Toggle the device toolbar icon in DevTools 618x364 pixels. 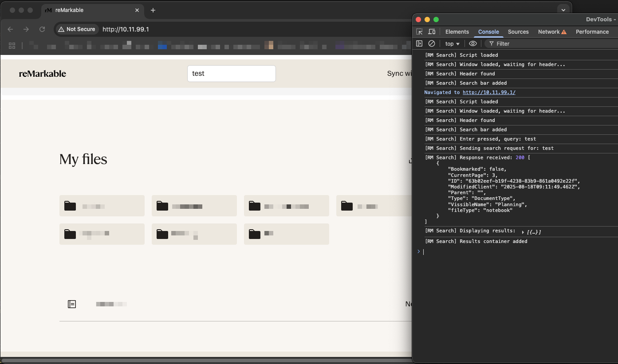(432, 32)
